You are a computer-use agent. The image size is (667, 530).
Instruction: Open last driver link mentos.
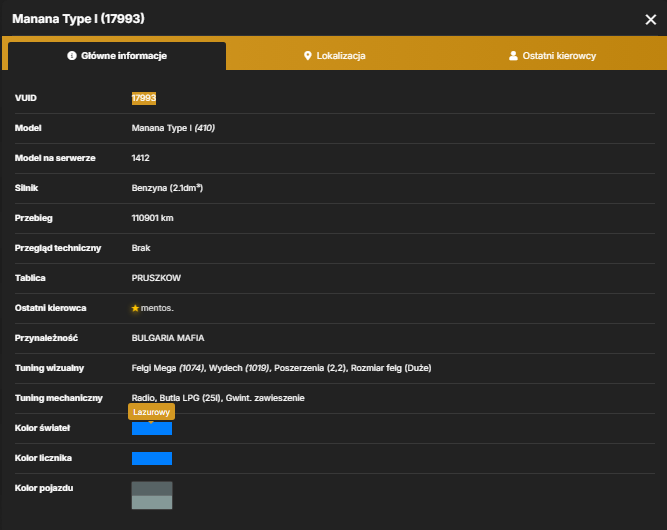tap(157, 308)
